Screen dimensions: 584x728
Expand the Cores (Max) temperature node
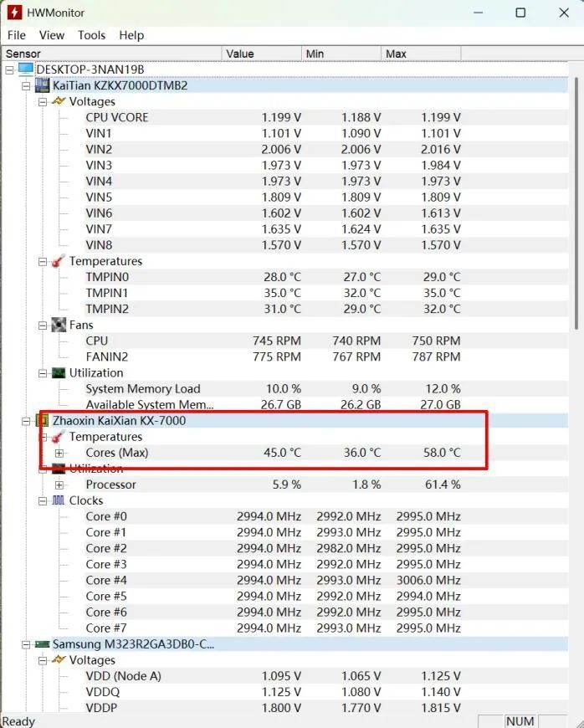(59, 453)
